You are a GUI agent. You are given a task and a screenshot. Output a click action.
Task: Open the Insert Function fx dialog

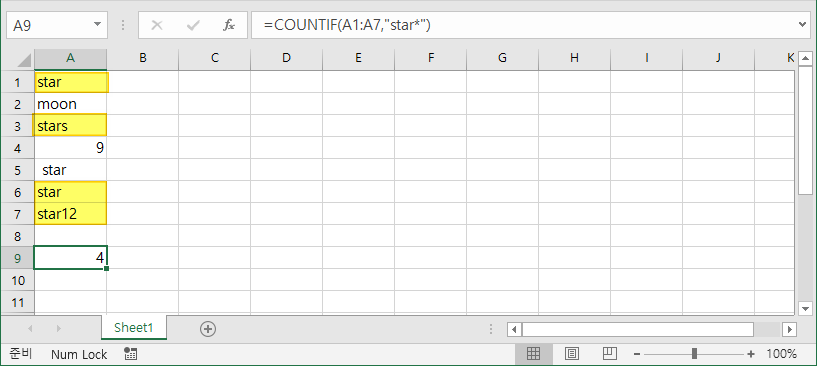coord(229,25)
